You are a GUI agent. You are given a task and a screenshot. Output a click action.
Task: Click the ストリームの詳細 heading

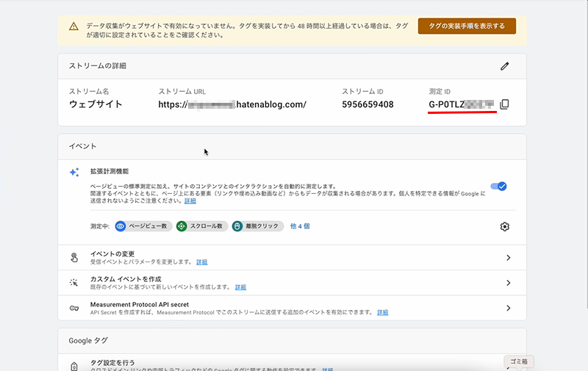(98, 66)
